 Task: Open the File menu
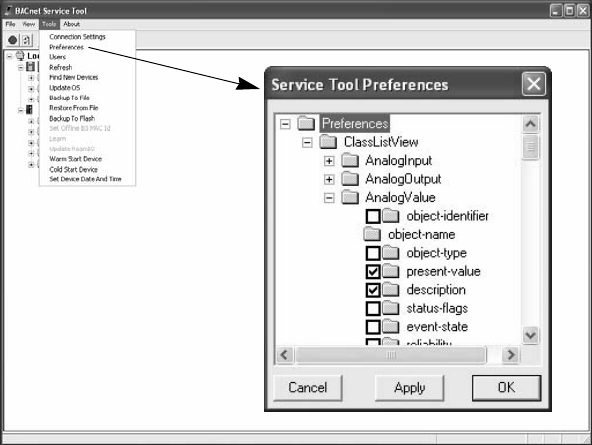tap(10, 24)
